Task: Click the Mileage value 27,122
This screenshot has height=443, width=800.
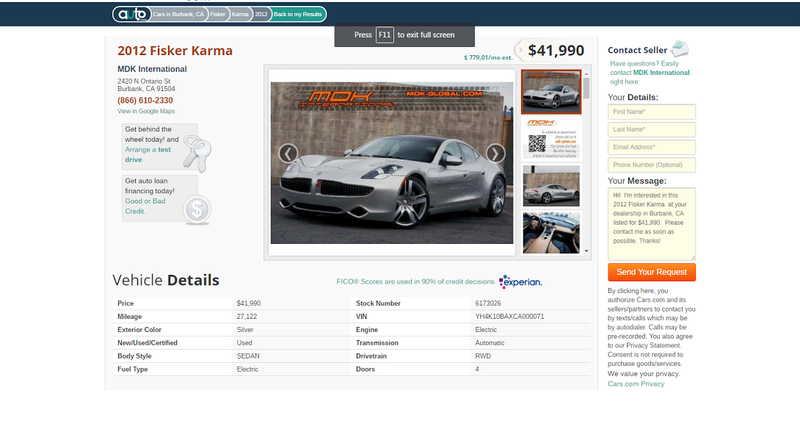Action: (x=247, y=316)
